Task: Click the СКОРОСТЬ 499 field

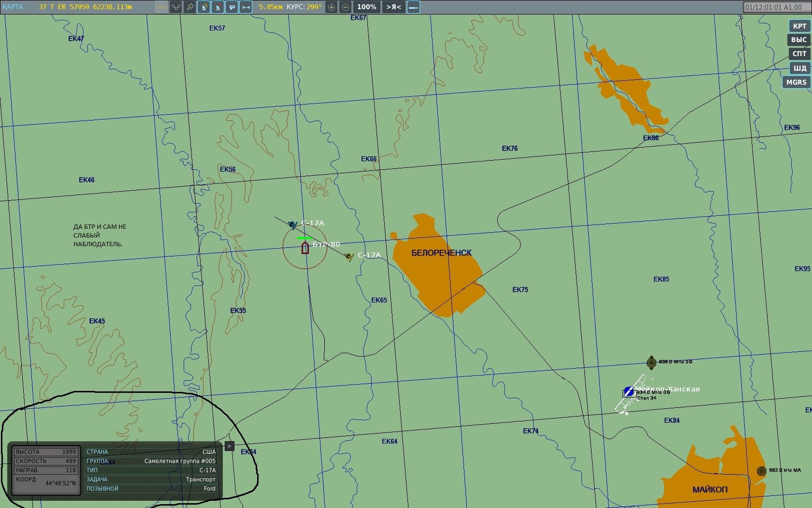Action: click(x=46, y=461)
